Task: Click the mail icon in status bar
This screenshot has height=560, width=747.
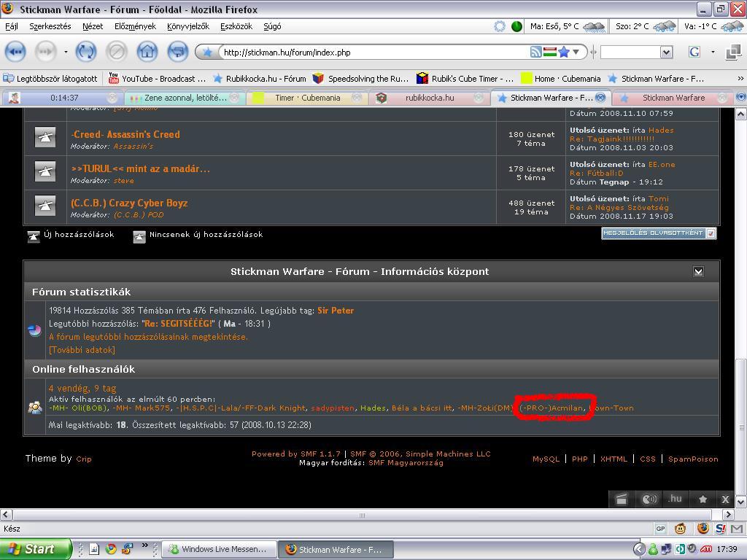Action: pyautogui.click(x=737, y=529)
